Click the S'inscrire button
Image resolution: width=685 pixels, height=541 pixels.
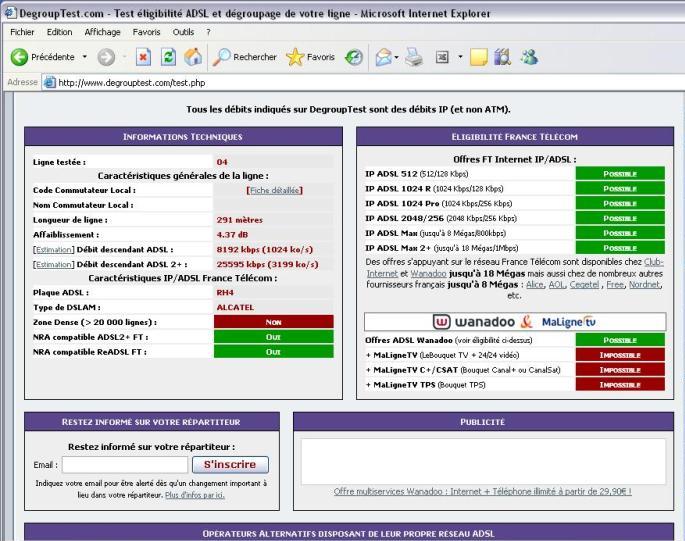point(230,465)
